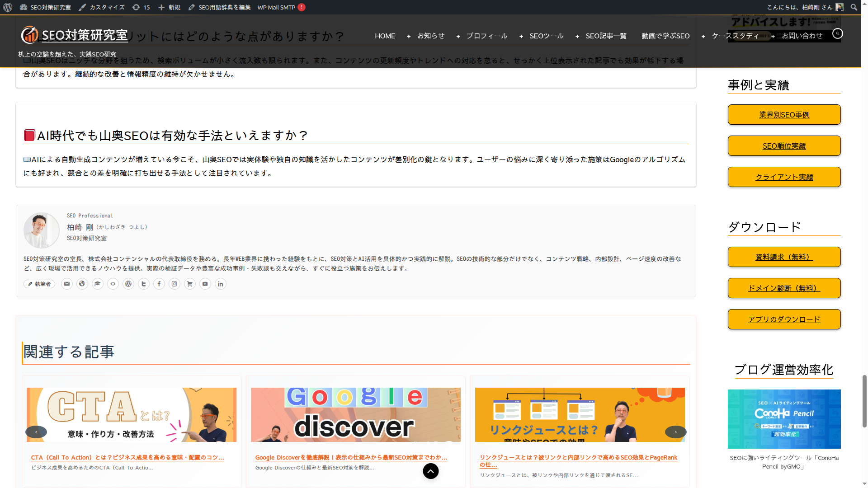
Task: Click the author's LinkedIn icon
Action: [x=221, y=284]
